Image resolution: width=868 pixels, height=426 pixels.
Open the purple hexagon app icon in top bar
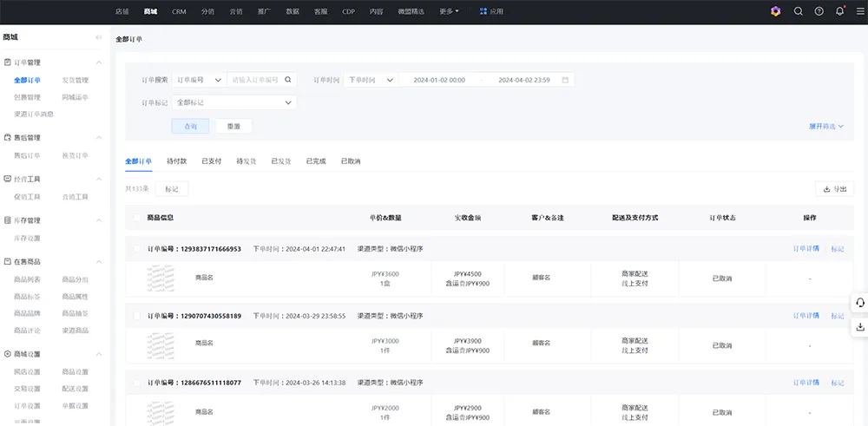coord(775,11)
